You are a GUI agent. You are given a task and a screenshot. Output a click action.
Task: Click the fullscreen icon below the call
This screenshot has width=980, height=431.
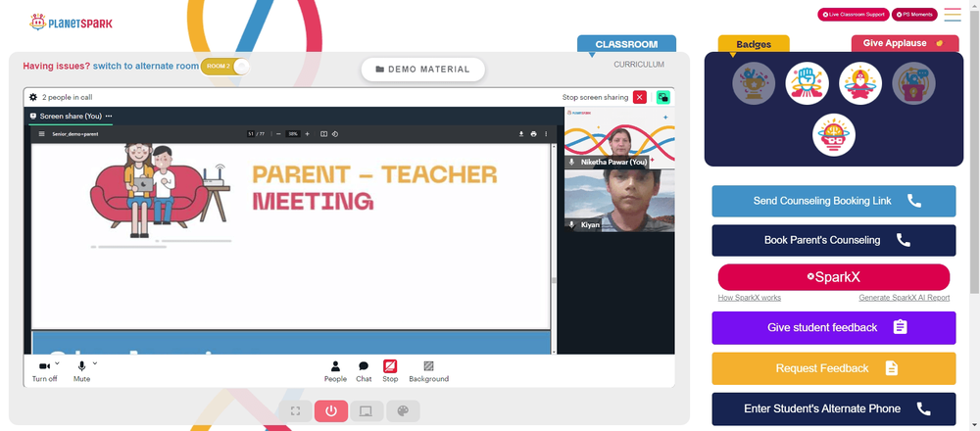296,411
